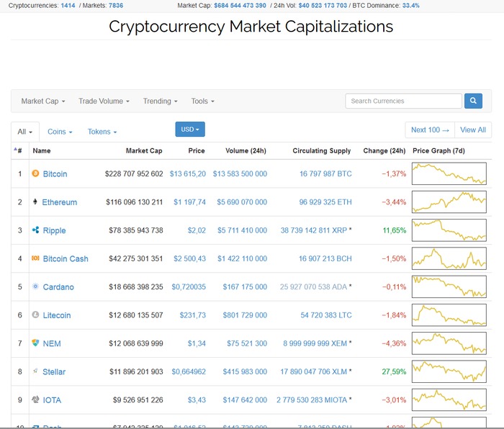Open the Tokens filter dropdown
The width and height of the screenshot is (504, 429).
pos(102,132)
